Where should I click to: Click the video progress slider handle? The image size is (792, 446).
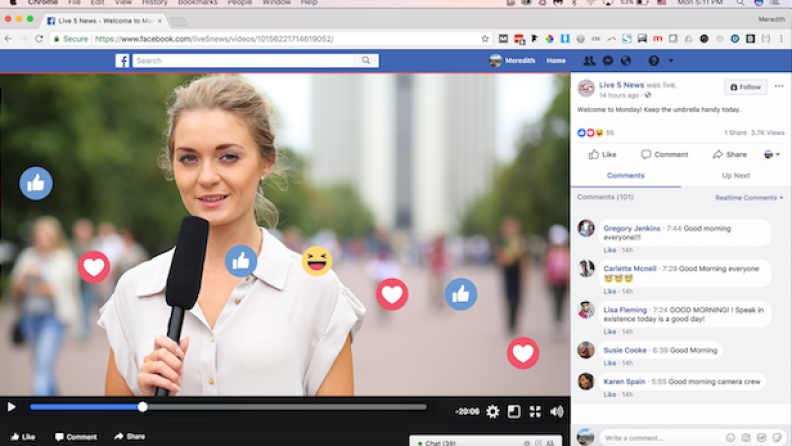tap(142, 407)
